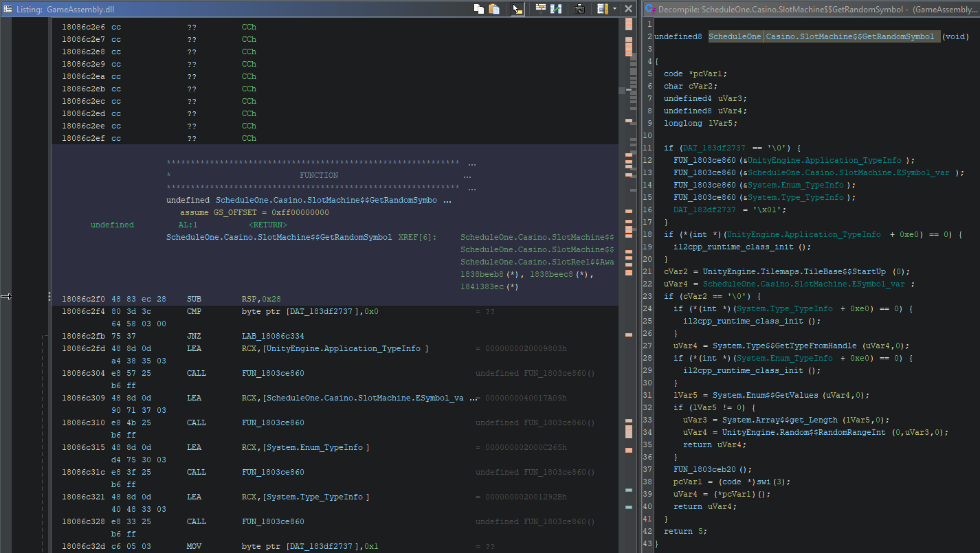The image size is (980, 553).
Task: Take a snapshot with the camera icon
Action: point(579,9)
